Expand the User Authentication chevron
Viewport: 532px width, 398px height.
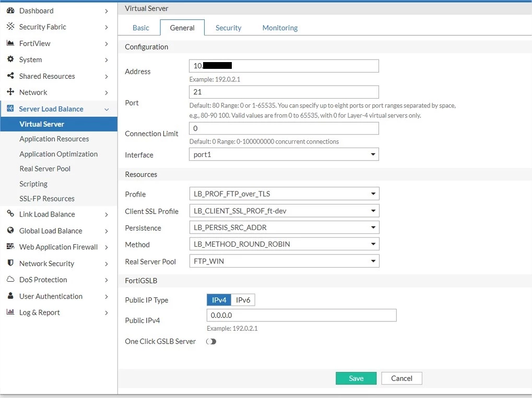tap(107, 297)
